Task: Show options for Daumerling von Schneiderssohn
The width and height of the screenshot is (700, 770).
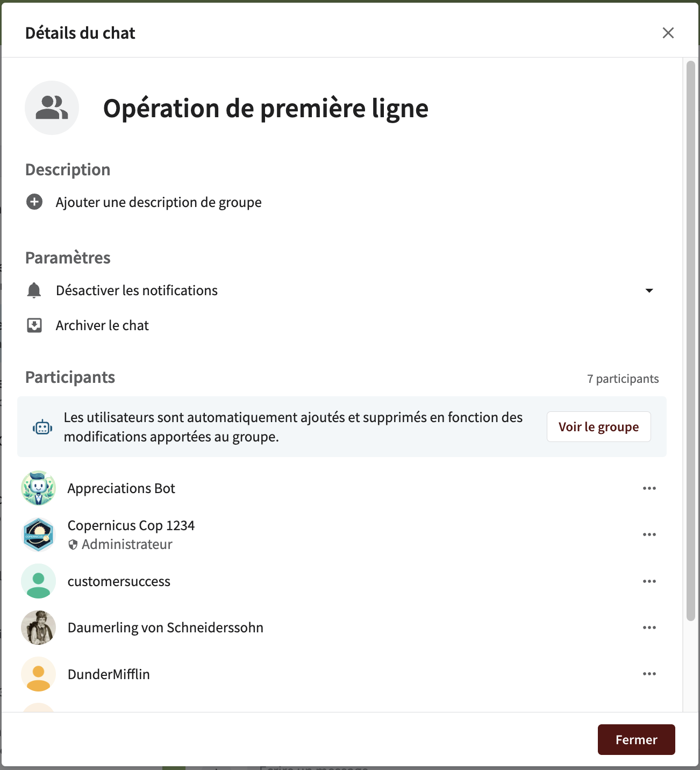Action: coord(649,628)
